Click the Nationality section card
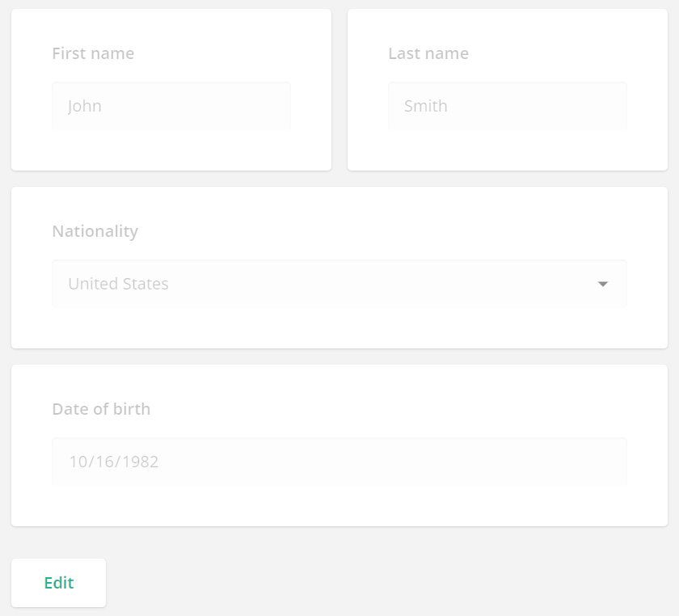This screenshot has width=679, height=616. (x=339, y=331)
